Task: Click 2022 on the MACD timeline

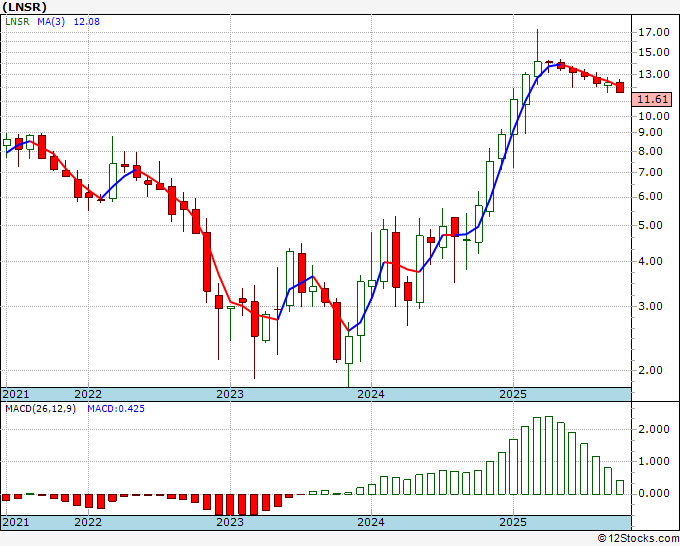Action: pyautogui.click(x=88, y=522)
